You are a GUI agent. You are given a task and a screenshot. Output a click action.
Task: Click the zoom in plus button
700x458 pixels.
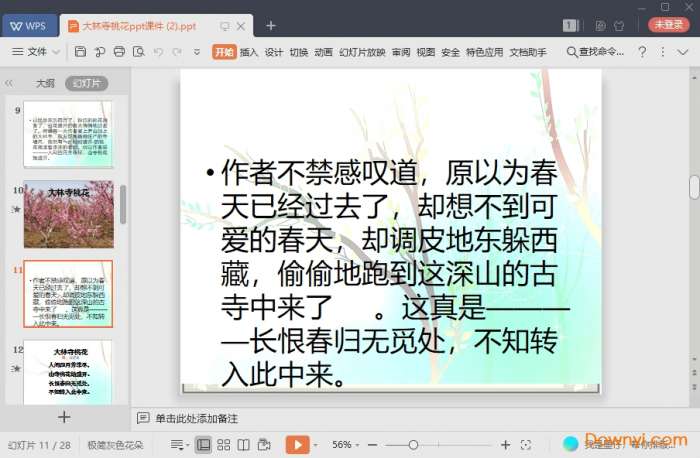[505, 445]
